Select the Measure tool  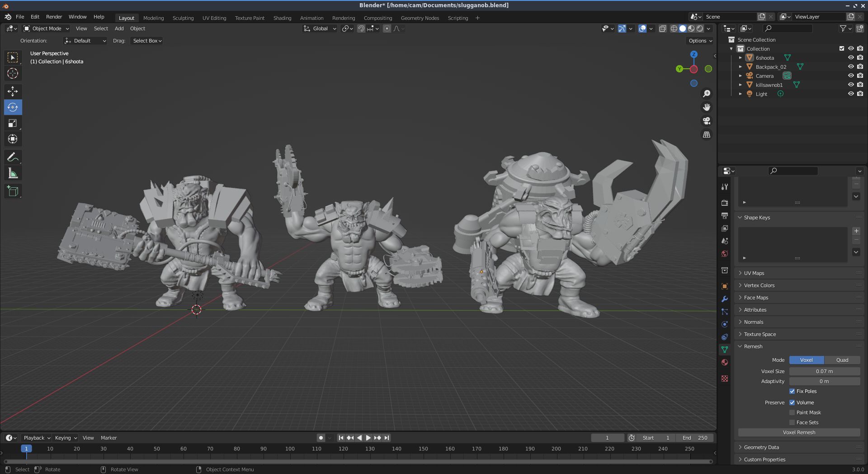tap(13, 174)
